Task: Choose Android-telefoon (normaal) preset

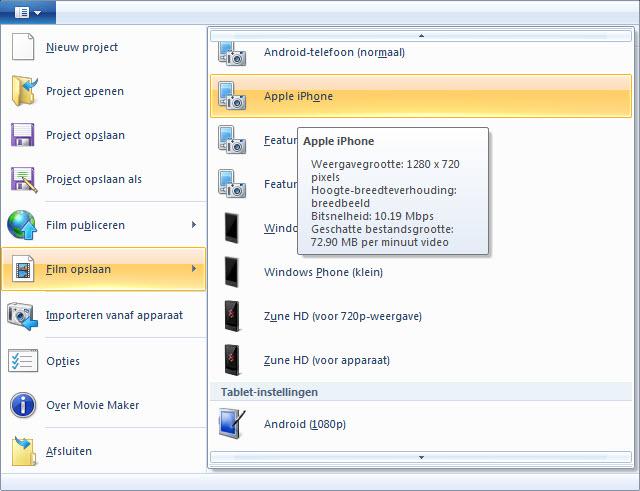Action: click(x=334, y=52)
